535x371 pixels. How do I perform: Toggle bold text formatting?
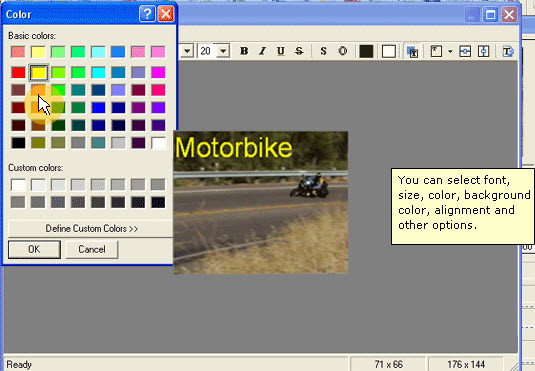pyautogui.click(x=244, y=51)
